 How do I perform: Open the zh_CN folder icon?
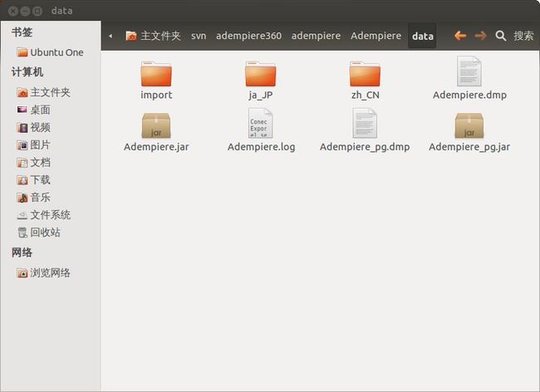click(x=365, y=74)
